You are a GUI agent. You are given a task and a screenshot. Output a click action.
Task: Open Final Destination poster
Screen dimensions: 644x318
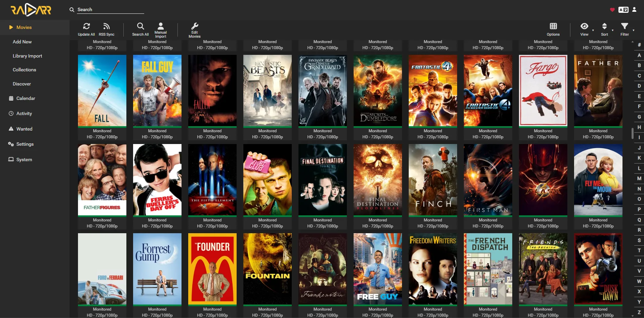pyautogui.click(x=323, y=180)
